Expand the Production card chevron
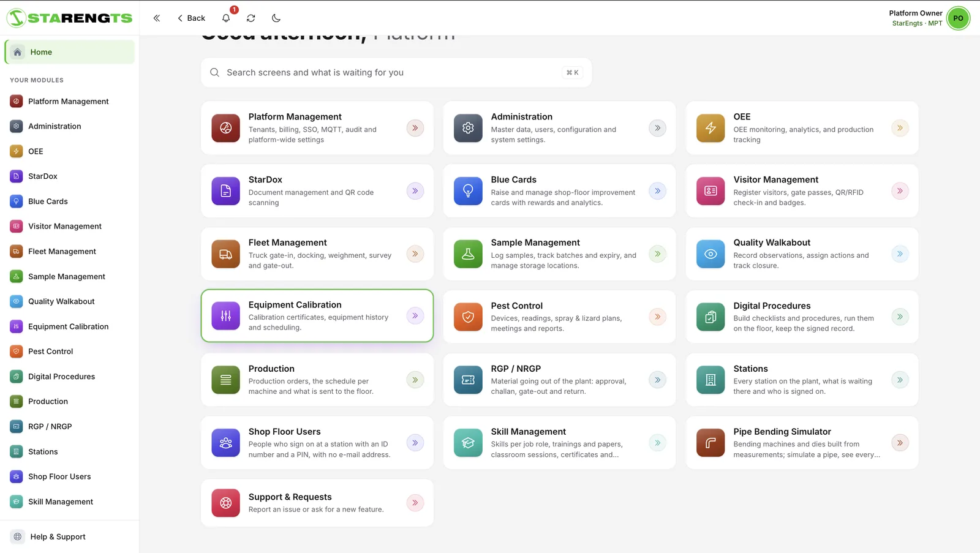 coord(415,380)
